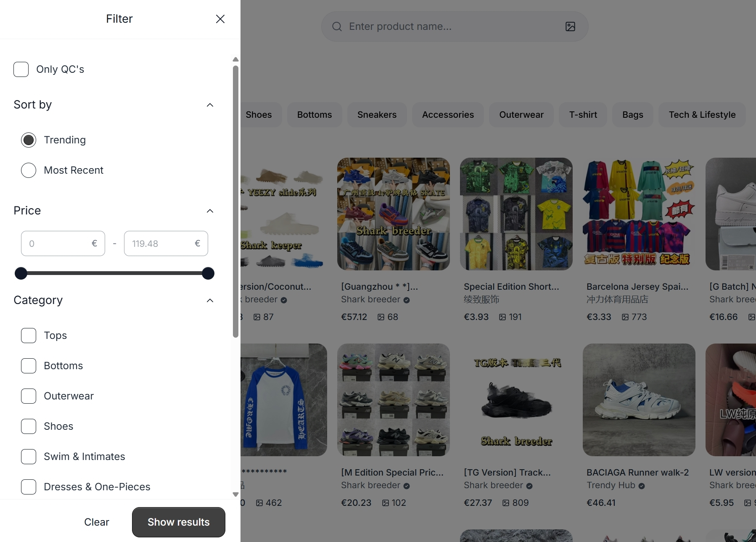Screen dimensions: 756x542
Task: Check the Shoes category box
Action: [29, 426]
